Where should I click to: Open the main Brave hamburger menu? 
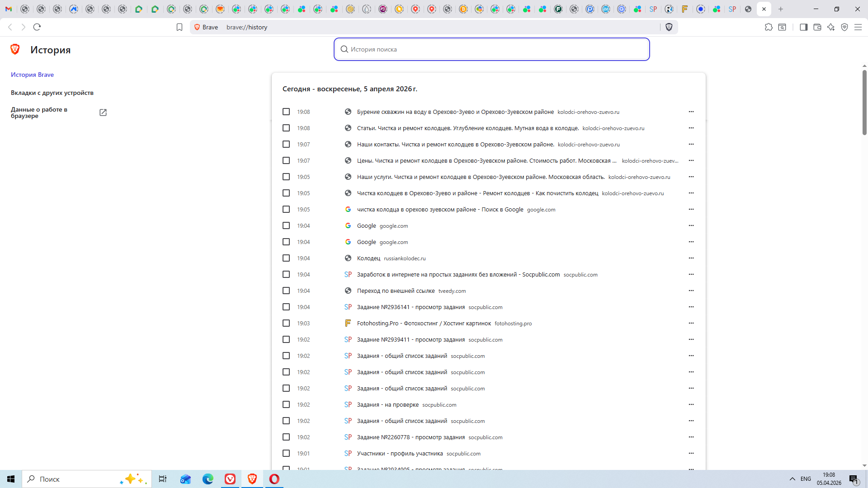coord(858,27)
